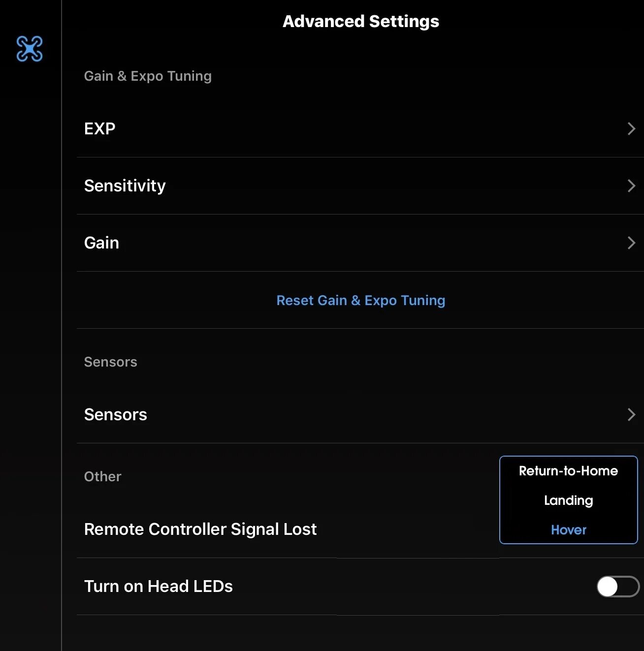This screenshot has height=651, width=644.
Task: Open the Sensors row chevron arrow
Action: click(631, 414)
